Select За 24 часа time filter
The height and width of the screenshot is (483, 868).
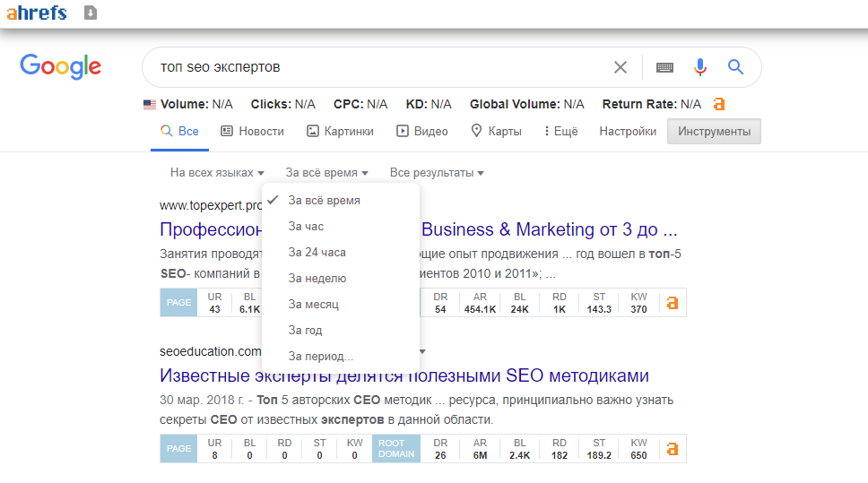click(341, 253)
